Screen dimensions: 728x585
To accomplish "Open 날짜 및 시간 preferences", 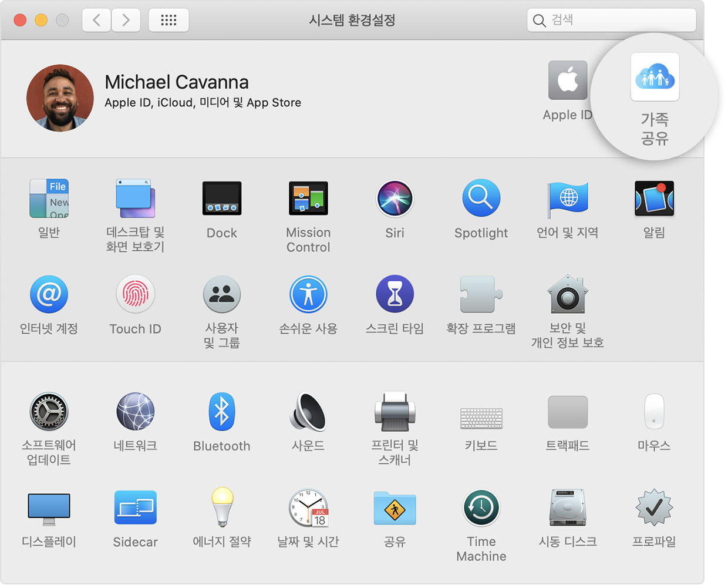I will tap(308, 507).
